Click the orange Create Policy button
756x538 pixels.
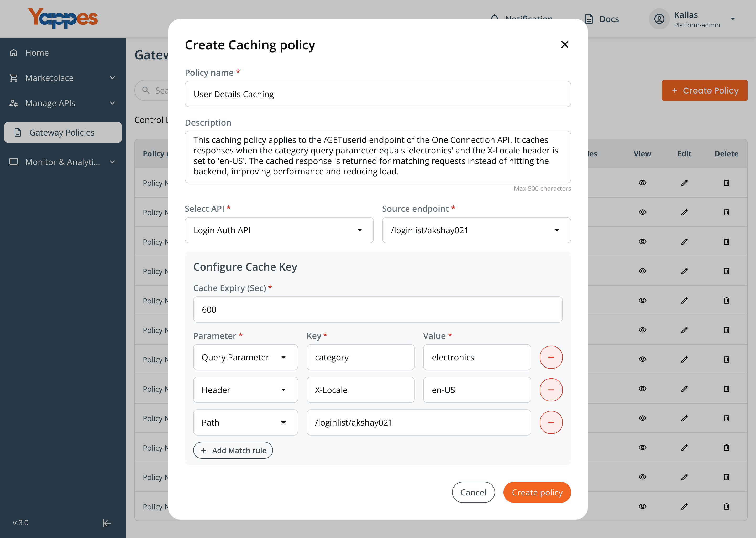coord(704,90)
